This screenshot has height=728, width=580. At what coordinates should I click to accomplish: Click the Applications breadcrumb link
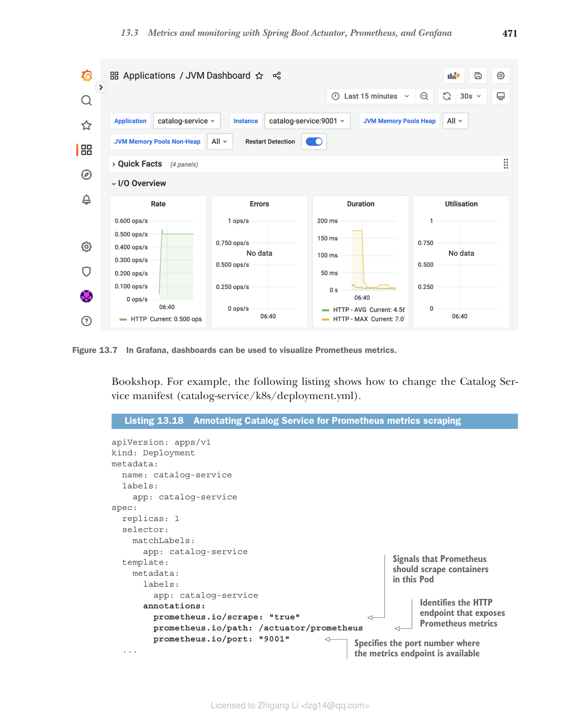click(x=149, y=76)
